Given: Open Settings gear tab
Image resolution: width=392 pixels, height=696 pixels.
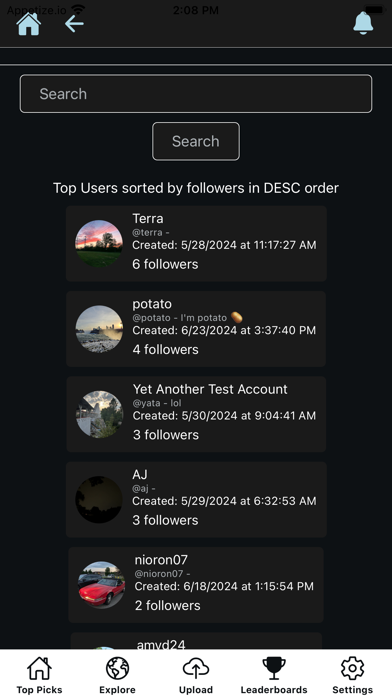Looking at the screenshot, I should tap(352, 675).
